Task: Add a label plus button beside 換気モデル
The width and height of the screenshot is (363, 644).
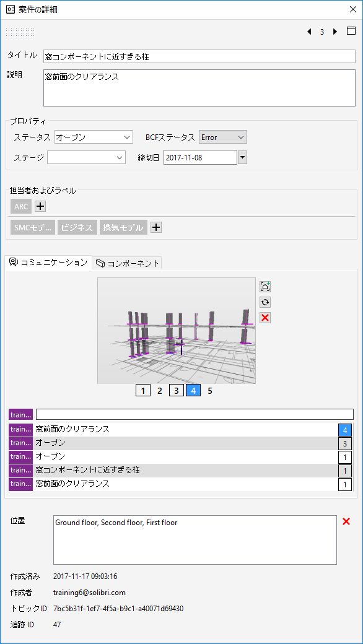Action: point(156,227)
